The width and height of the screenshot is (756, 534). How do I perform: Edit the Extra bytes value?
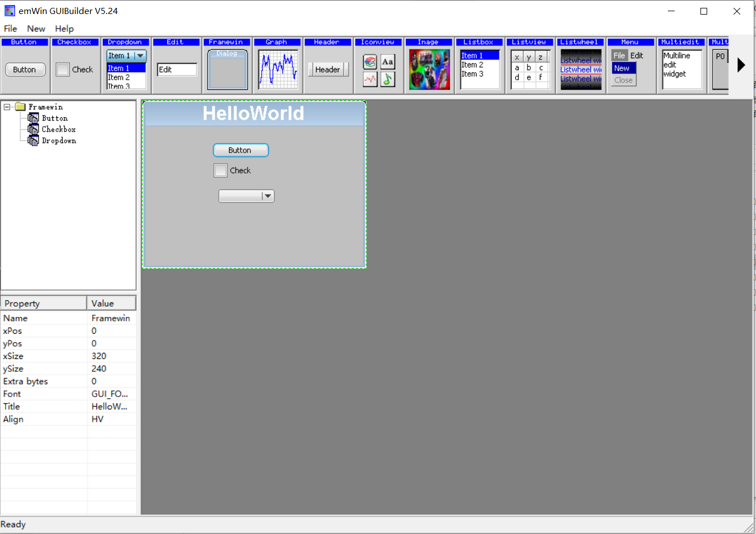tap(112, 381)
